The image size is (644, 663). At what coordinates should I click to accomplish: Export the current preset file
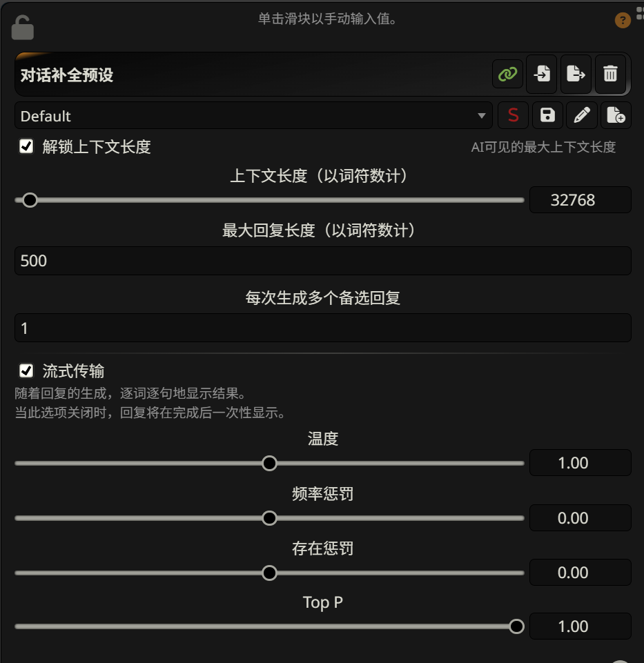(576, 75)
